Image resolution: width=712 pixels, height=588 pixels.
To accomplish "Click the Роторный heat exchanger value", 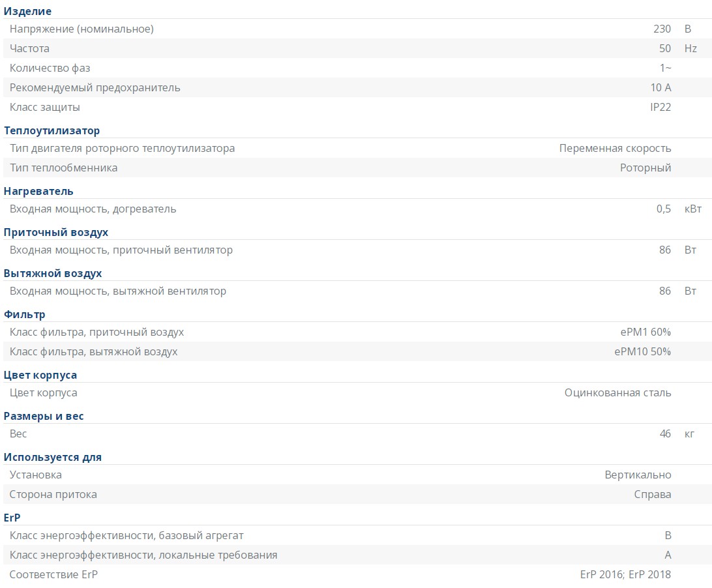I will [x=645, y=168].
